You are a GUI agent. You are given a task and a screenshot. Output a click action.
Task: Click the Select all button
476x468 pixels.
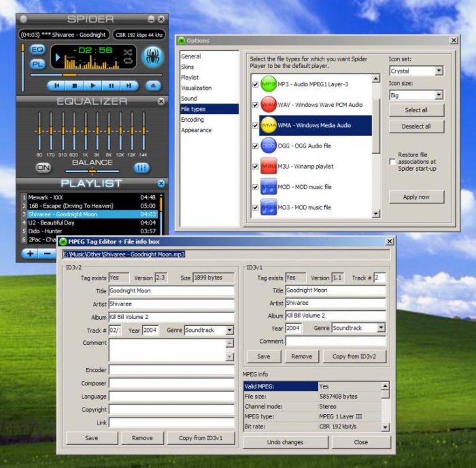click(x=416, y=110)
